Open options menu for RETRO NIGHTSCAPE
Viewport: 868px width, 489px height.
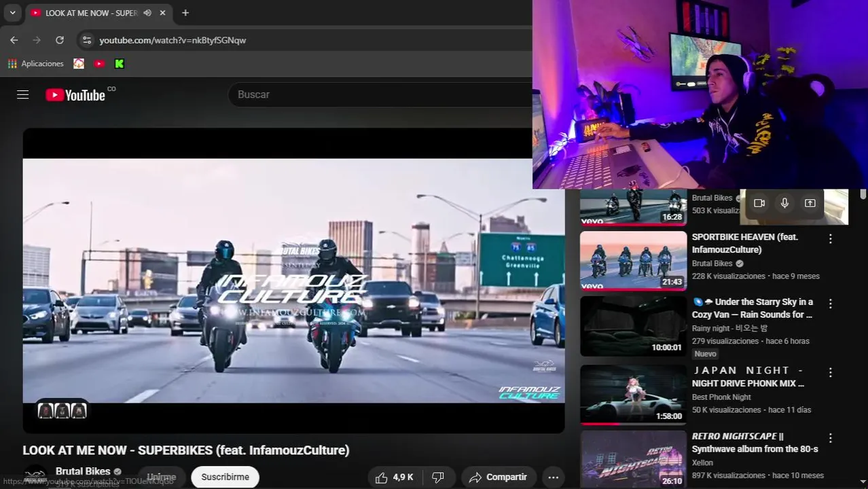pos(830,438)
